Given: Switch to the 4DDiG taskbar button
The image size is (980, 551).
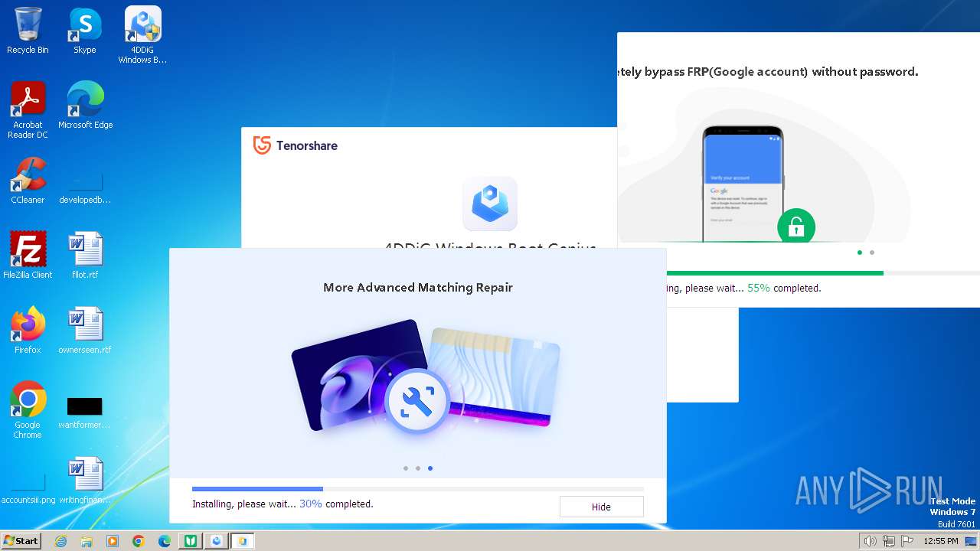Looking at the screenshot, I should (217, 541).
